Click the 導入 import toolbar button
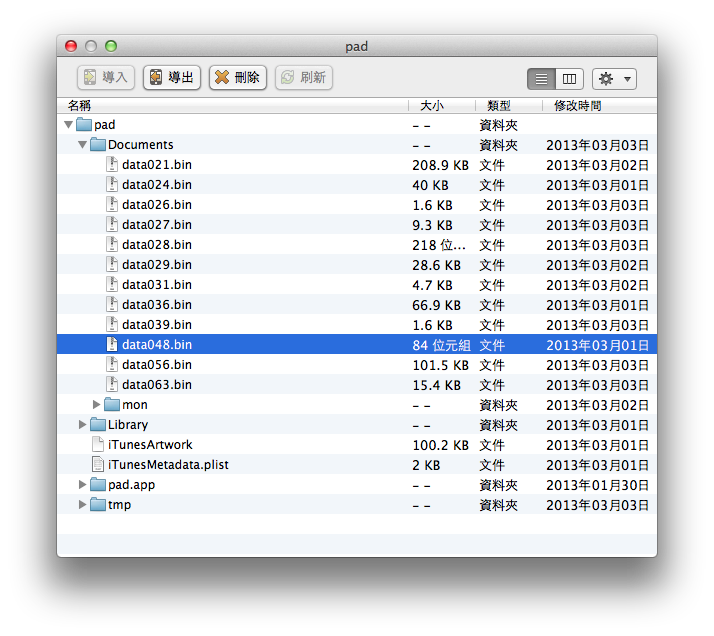Image resolution: width=714 pixels, height=636 pixels. [x=106, y=77]
